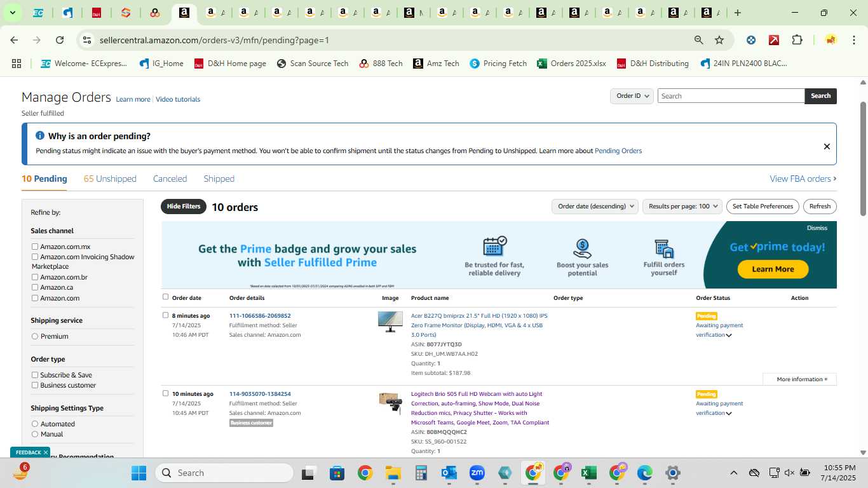This screenshot has width=868, height=488.
Task: Open the D&H Home page bookmark
Action: tap(230, 64)
